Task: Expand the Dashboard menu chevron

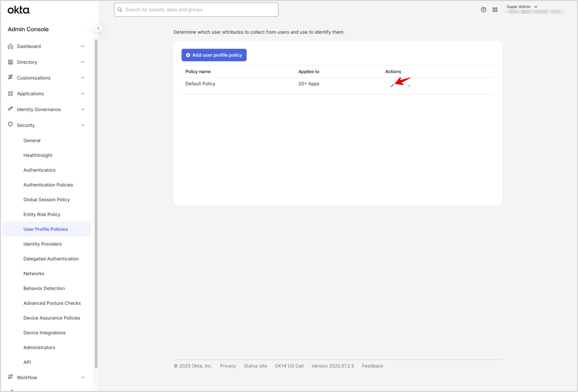Action: (83, 46)
